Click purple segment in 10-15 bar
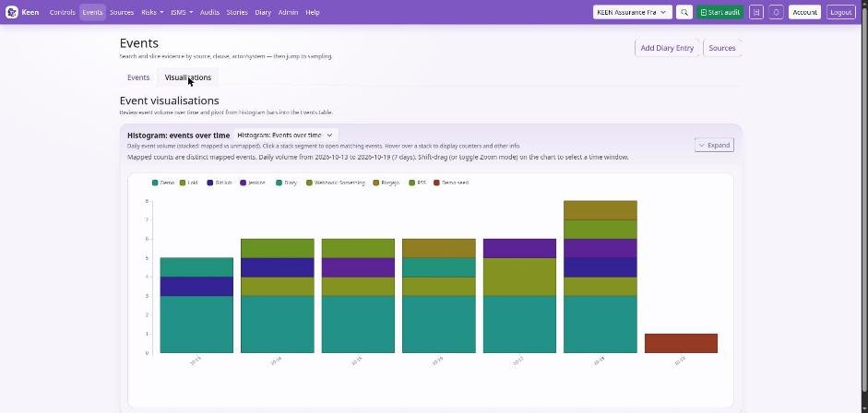 click(x=358, y=267)
